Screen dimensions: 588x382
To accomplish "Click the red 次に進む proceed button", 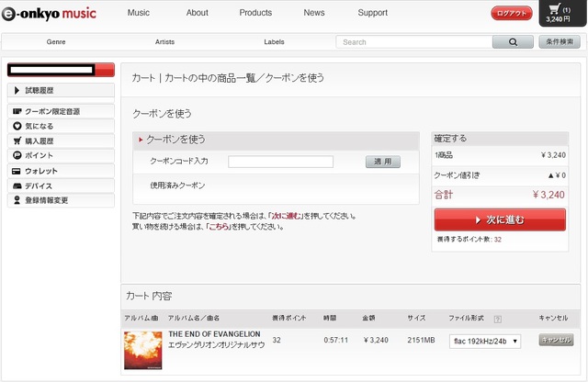I will [499, 220].
